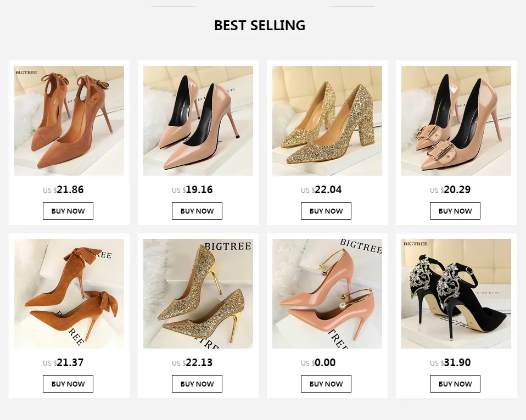Open the gold glitter metallic-heel pumps thumbnail

(x=198, y=294)
